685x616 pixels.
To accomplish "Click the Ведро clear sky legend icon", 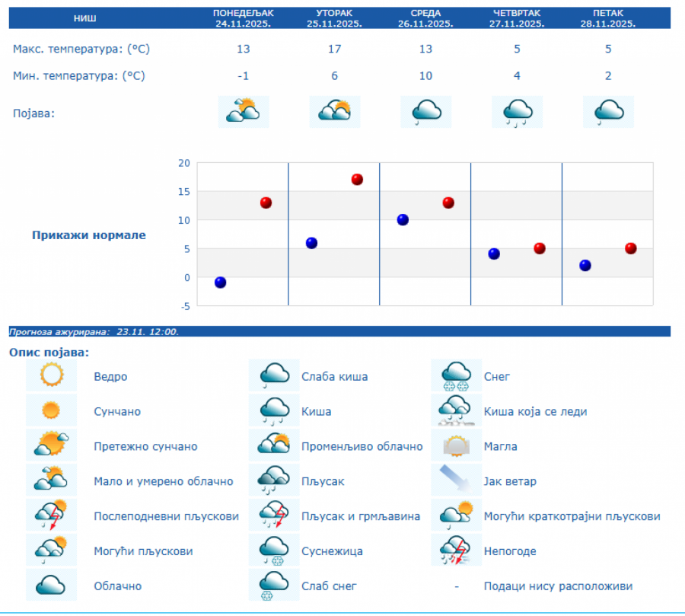I will coord(51,376).
